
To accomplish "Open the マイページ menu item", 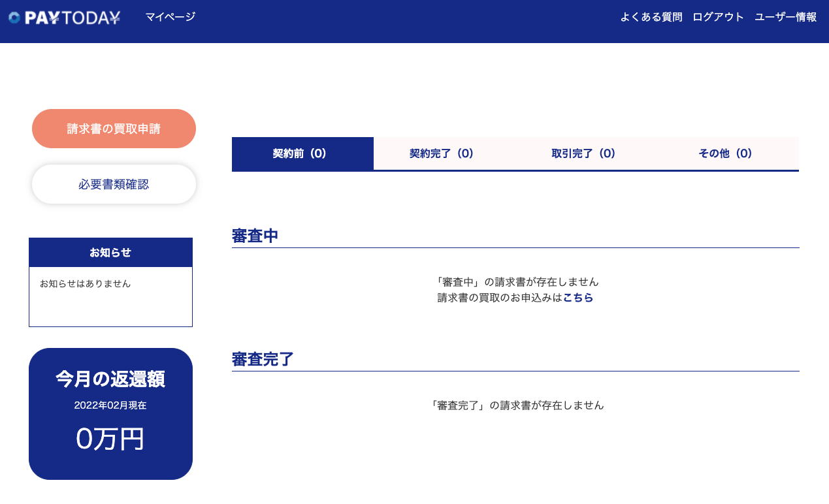I will [171, 17].
